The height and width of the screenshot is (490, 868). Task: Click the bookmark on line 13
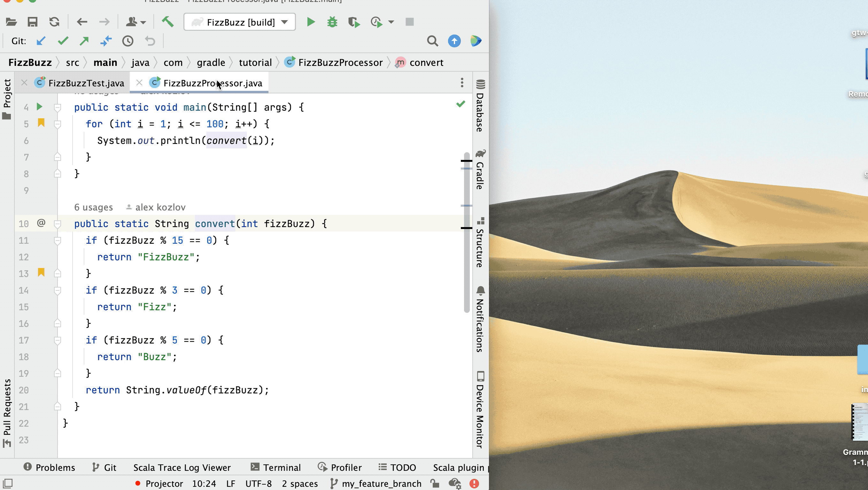click(x=41, y=273)
